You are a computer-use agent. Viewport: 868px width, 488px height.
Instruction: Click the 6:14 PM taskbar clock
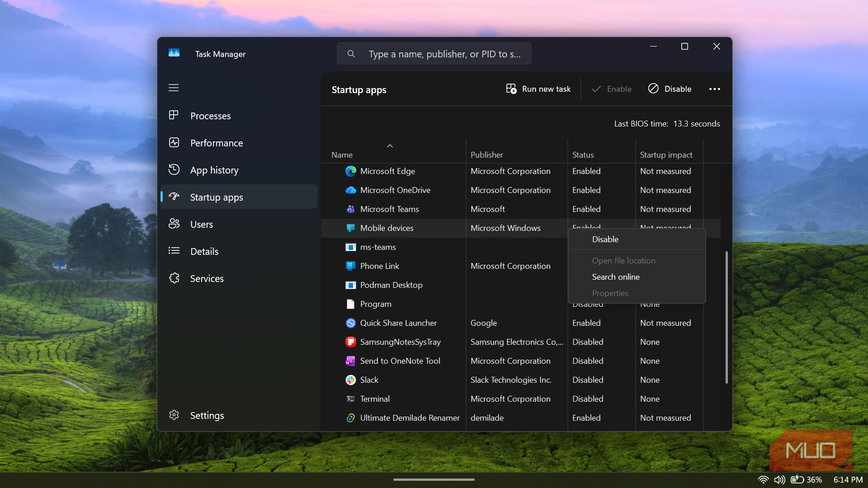coord(848,480)
